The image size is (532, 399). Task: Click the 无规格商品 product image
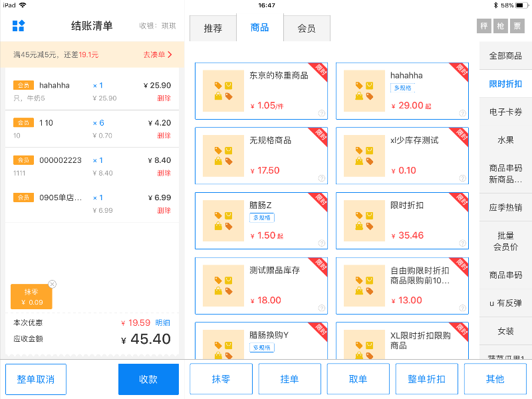click(223, 156)
